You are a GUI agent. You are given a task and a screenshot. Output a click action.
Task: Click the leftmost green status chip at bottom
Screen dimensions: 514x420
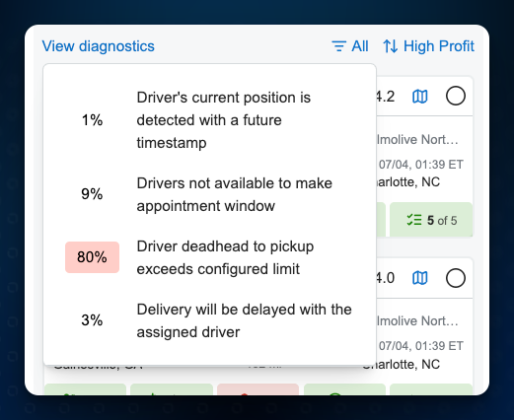tap(85, 389)
